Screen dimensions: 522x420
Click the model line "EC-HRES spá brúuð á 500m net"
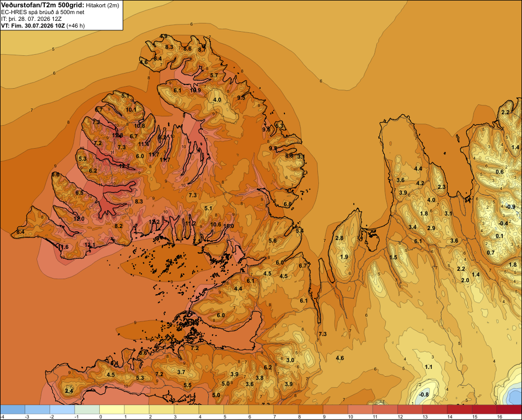coord(43,12)
